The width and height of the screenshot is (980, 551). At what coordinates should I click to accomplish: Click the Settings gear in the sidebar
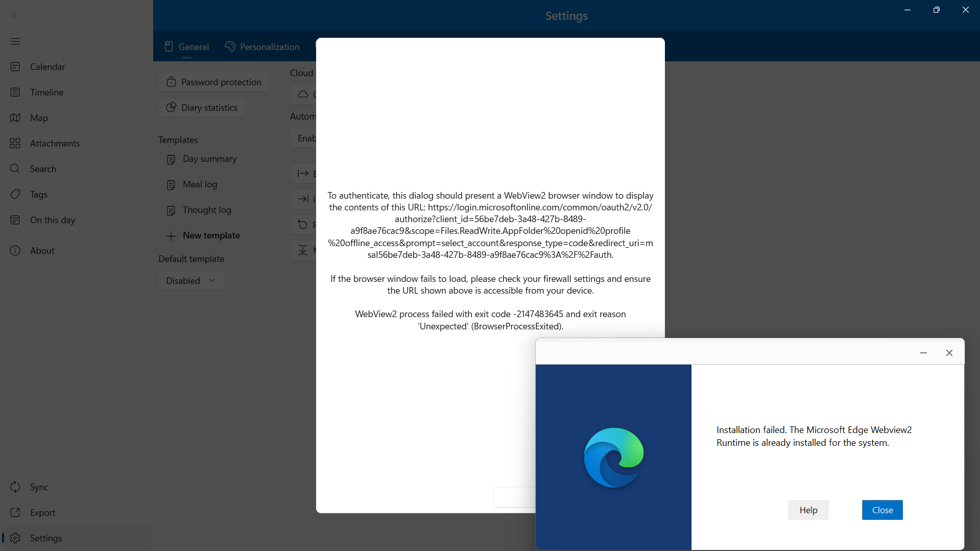(15, 538)
